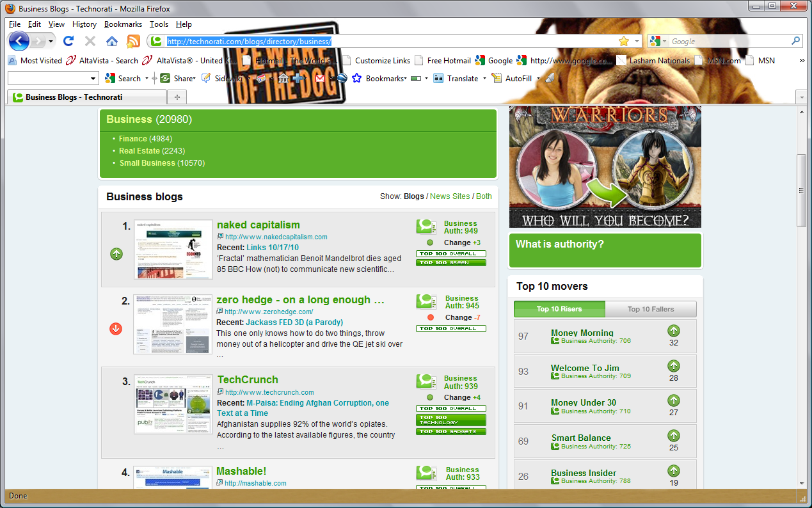Open the Jackass FED 3D recent post

point(294,322)
